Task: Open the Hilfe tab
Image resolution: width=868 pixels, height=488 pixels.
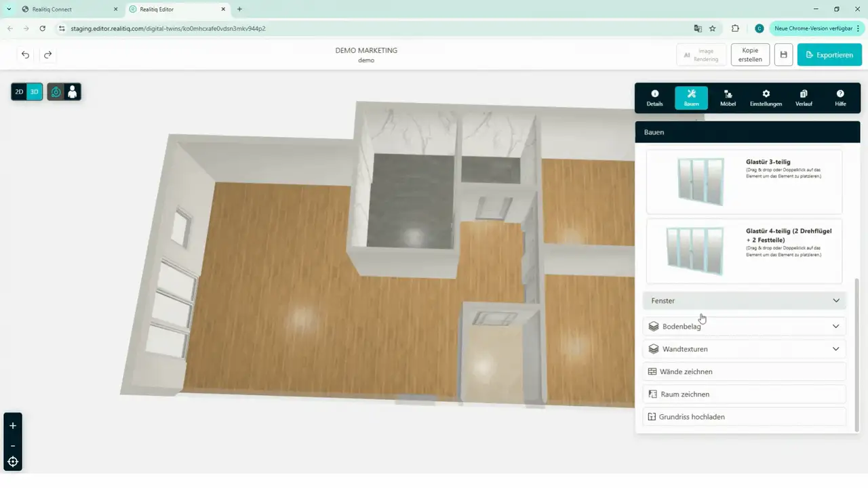Action: coord(840,98)
